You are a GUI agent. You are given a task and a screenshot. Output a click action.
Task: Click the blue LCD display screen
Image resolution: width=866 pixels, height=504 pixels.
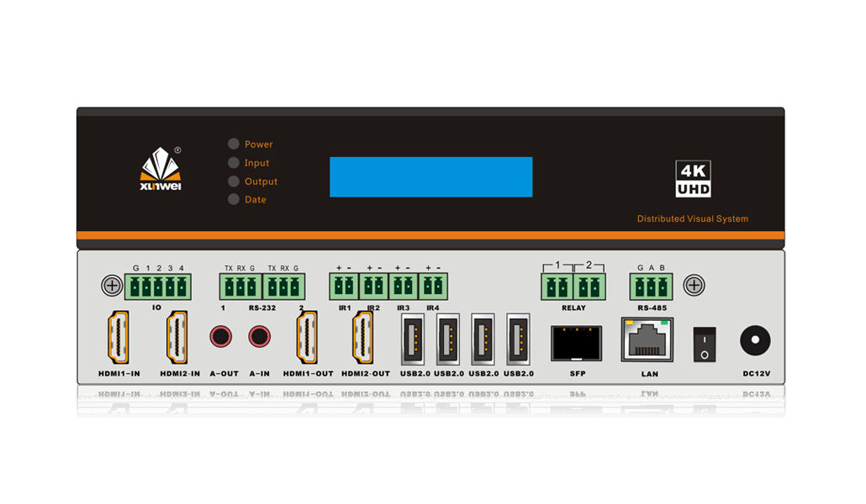pyautogui.click(x=430, y=176)
